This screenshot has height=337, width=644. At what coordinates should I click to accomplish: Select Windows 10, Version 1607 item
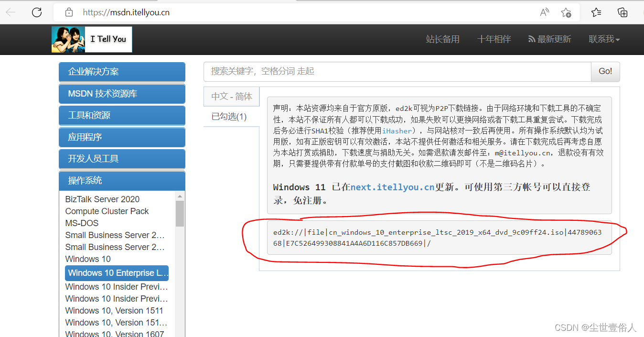115,334
